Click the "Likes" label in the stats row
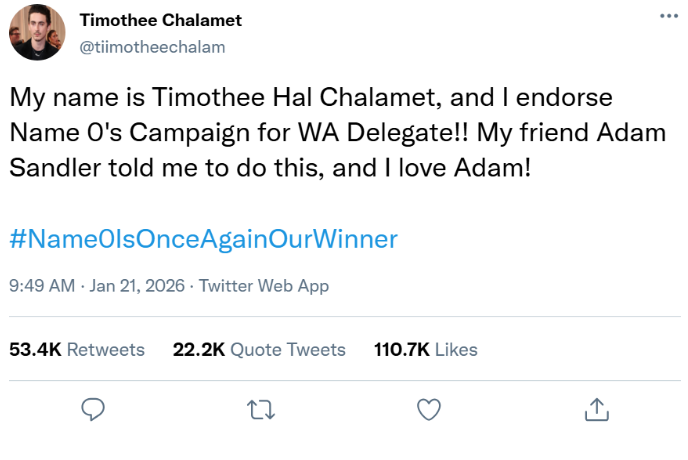The width and height of the screenshot is (688, 460). pos(456,349)
